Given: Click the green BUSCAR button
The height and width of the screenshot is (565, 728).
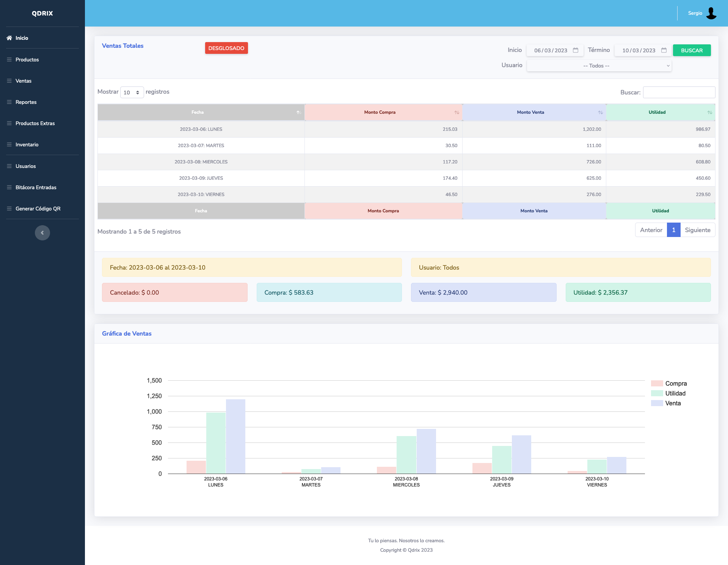Looking at the screenshot, I should coord(692,50).
